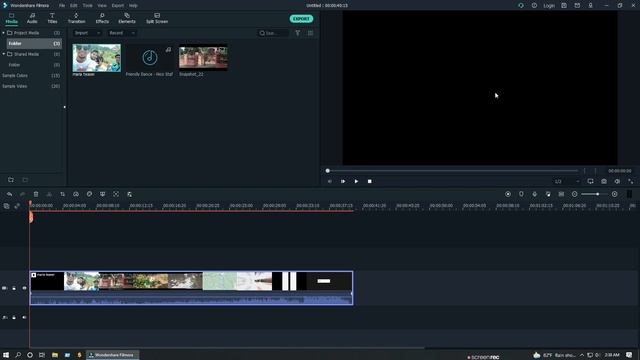Click the media search field

click(x=273, y=33)
